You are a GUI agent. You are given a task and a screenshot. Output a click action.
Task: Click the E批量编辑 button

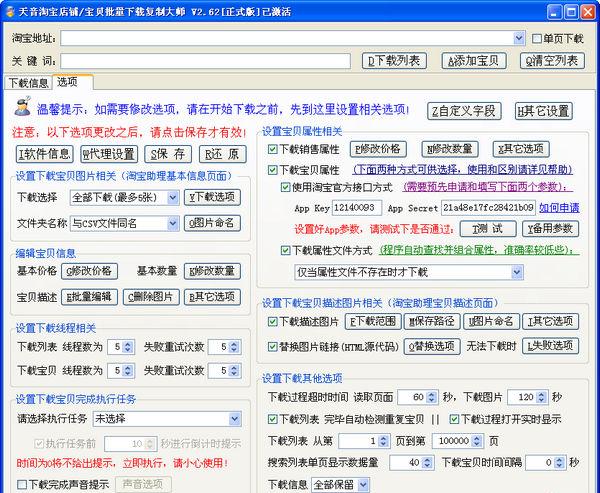(90, 297)
